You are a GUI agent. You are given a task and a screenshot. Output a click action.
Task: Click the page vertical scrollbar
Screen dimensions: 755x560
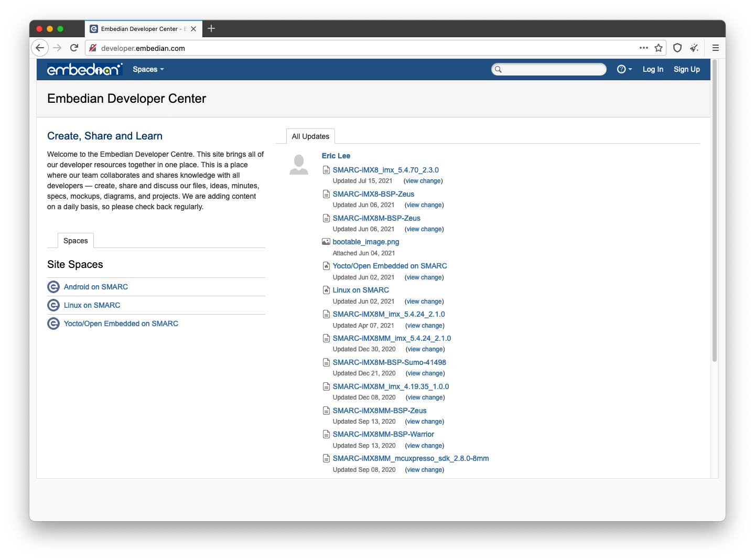[x=715, y=211]
